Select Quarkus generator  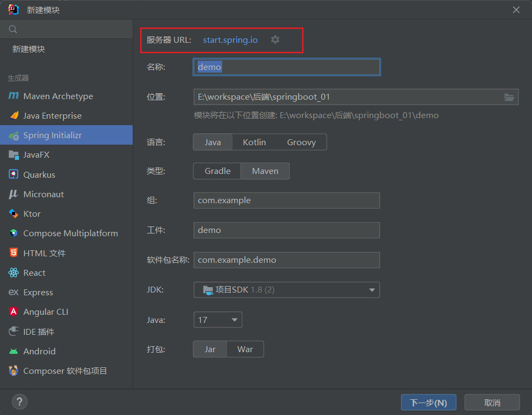(67, 174)
